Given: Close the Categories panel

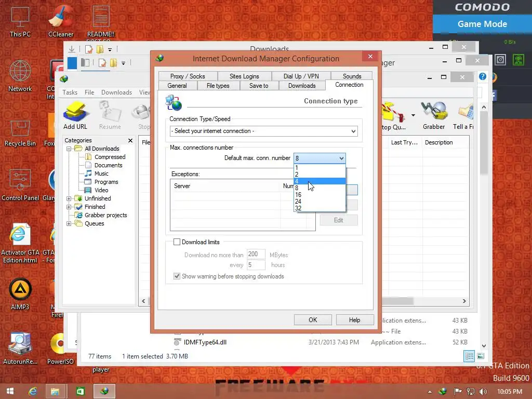Looking at the screenshot, I should 130,140.
